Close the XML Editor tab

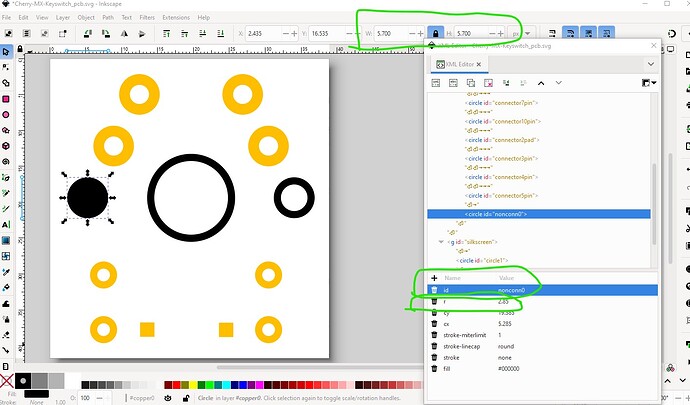(x=479, y=64)
